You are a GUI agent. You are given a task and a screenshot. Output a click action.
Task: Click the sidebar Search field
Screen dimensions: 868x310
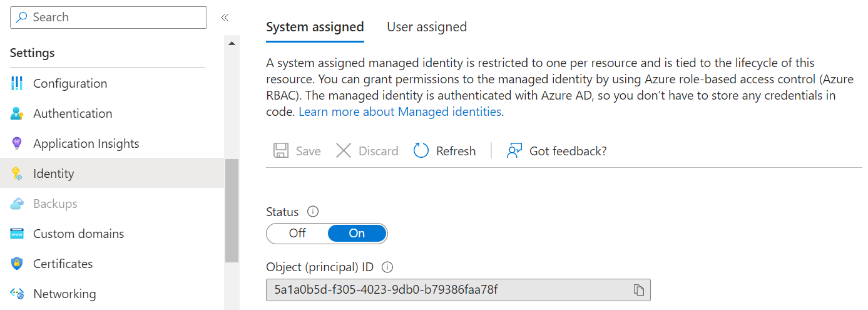108,18
